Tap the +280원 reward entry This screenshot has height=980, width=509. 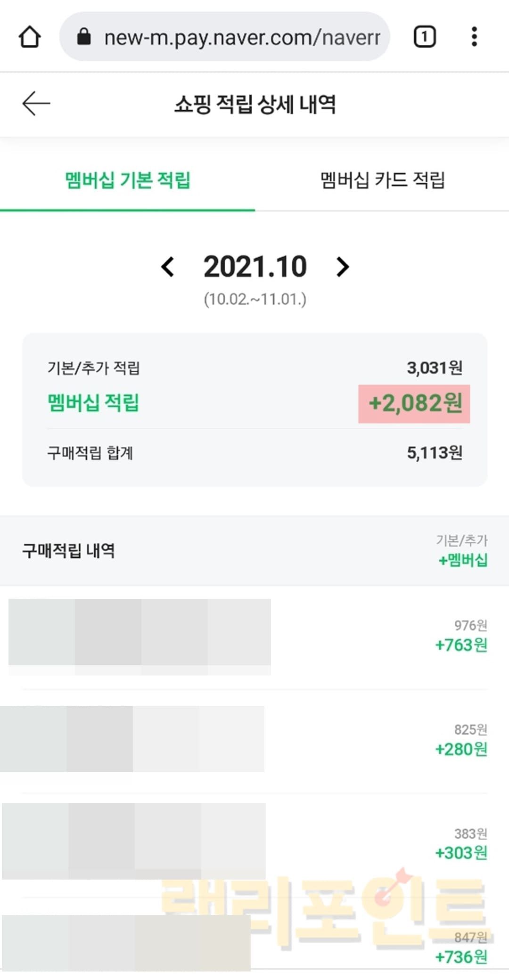tap(461, 749)
